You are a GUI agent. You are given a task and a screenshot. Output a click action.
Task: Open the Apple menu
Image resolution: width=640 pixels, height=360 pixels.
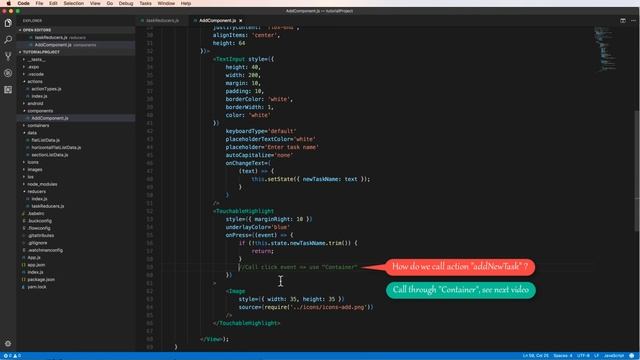[8, 3]
